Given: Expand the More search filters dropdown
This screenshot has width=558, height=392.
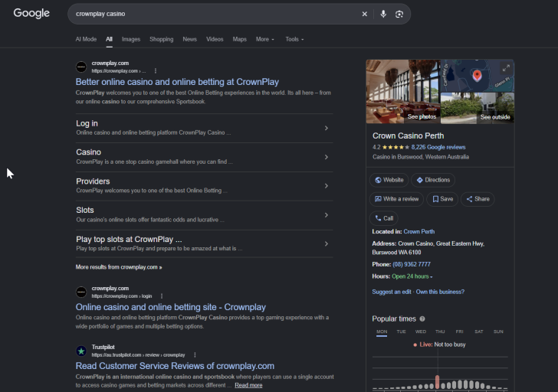Looking at the screenshot, I should (265, 39).
